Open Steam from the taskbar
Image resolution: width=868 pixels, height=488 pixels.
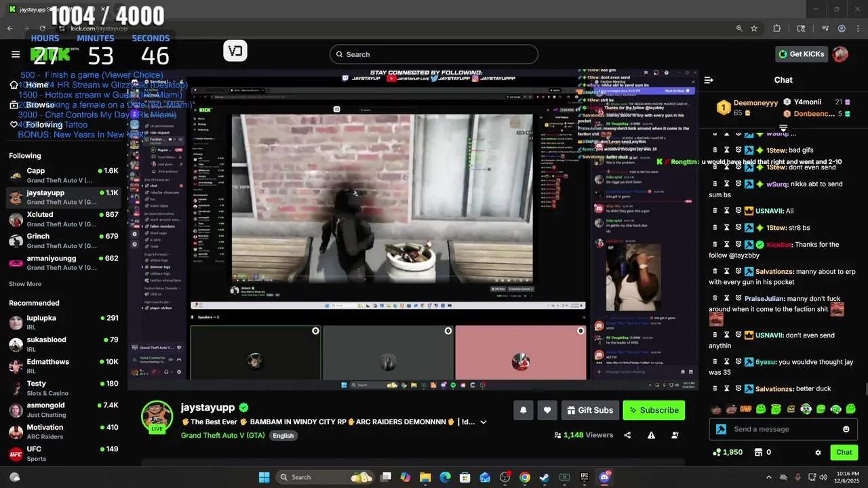[544, 477]
